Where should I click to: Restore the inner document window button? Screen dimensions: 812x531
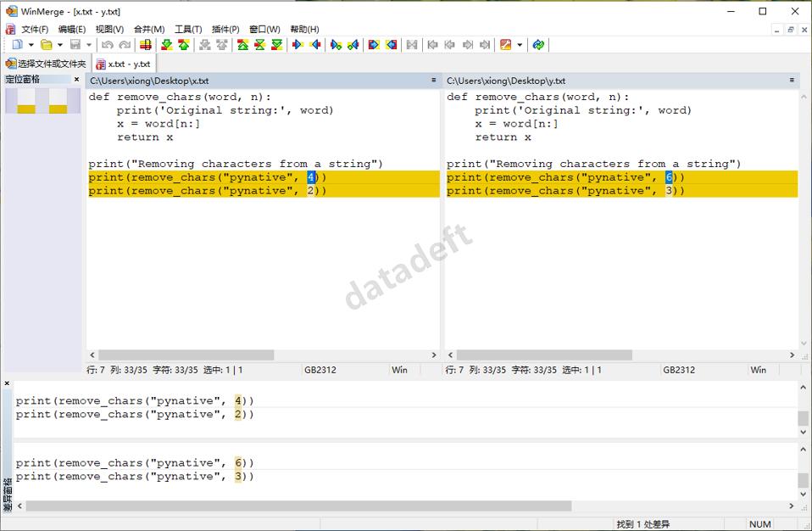790,30
